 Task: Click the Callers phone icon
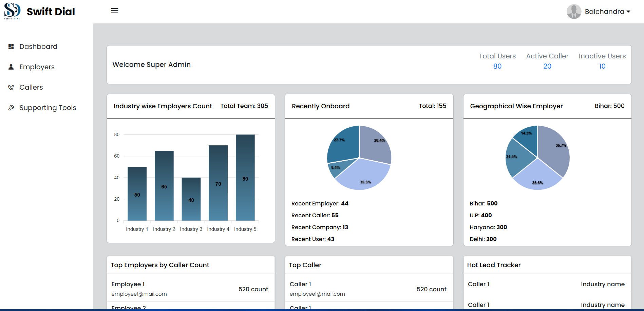click(11, 87)
